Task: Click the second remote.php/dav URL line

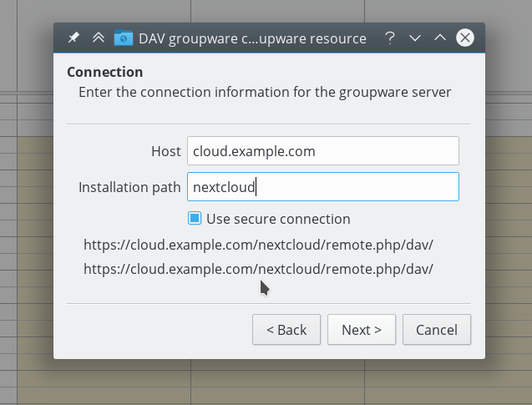Action: (x=258, y=269)
